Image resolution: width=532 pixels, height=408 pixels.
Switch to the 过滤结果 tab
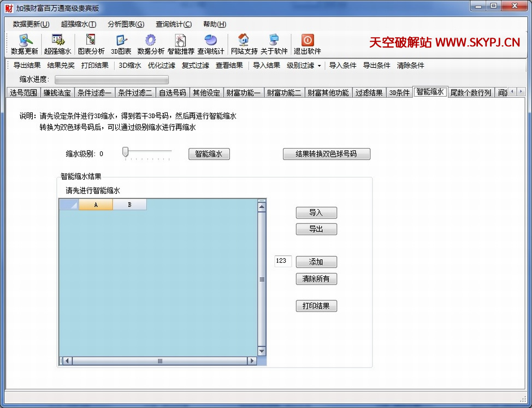[369, 93]
